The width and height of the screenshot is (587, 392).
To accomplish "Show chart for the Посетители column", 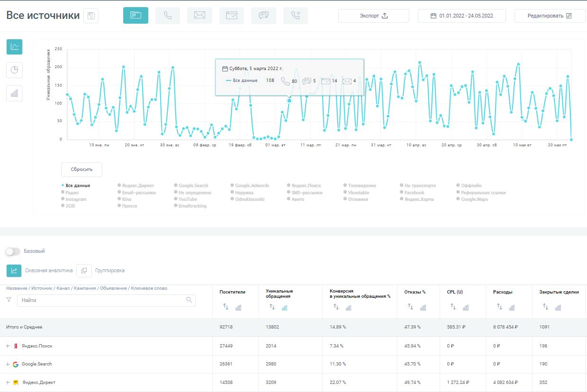I will click(x=238, y=308).
